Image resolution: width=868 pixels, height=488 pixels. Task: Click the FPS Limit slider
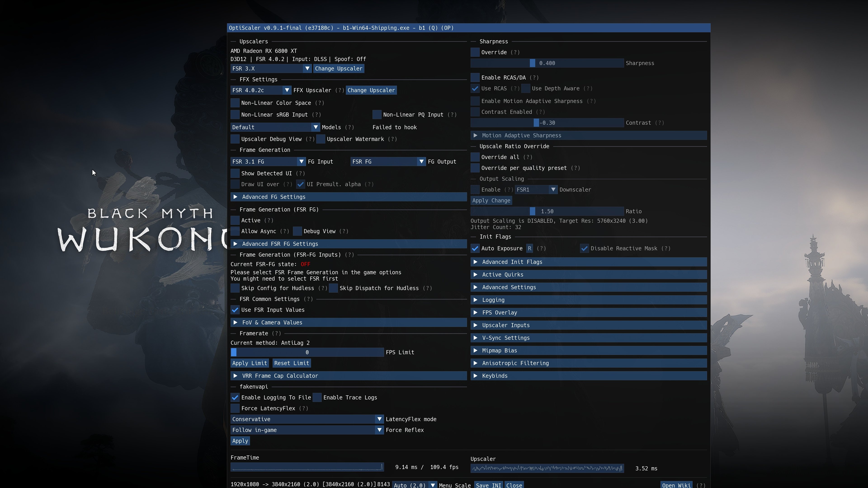307,352
